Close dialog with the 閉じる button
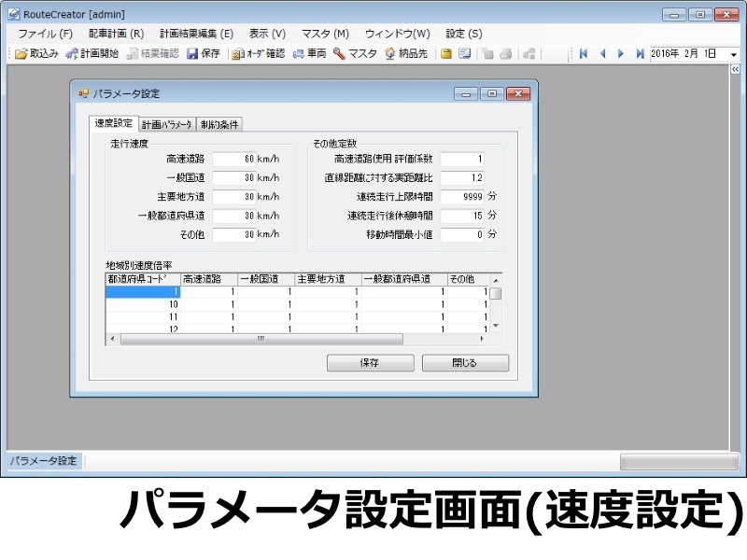 coord(464,362)
